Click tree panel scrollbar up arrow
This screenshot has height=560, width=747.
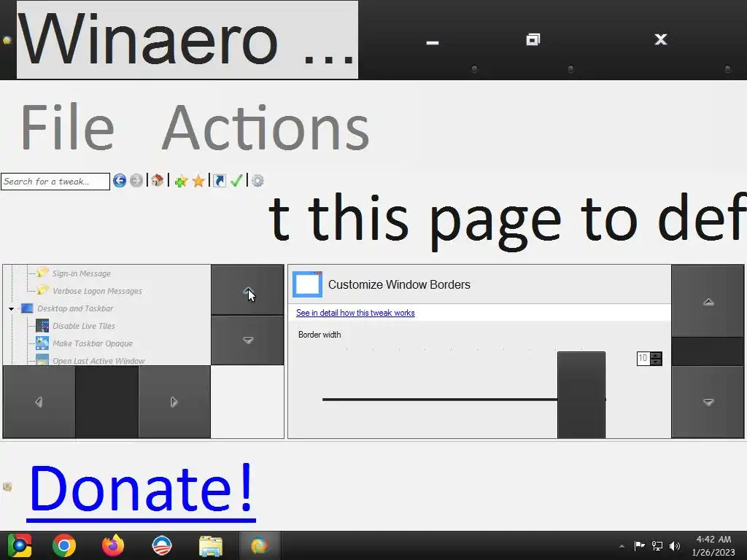click(248, 290)
